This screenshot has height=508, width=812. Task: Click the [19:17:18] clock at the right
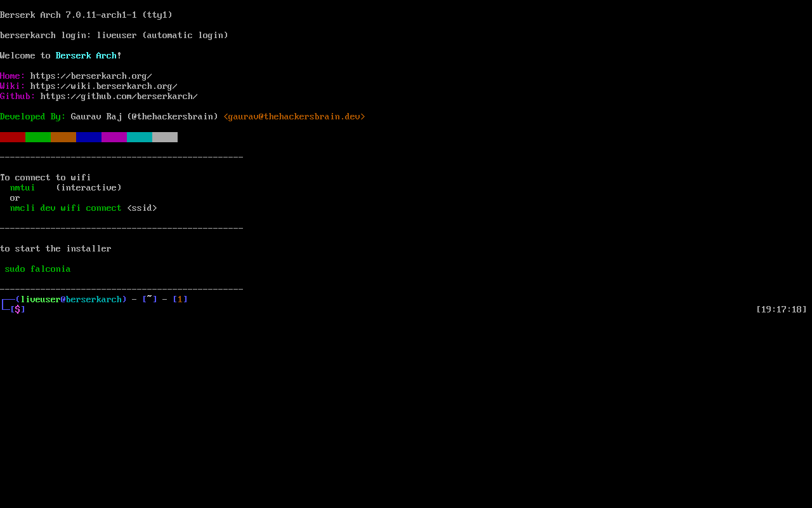coord(782,310)
